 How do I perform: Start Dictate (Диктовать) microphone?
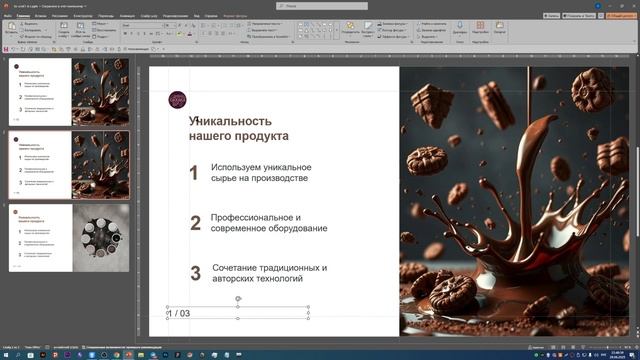click(460, 28)
